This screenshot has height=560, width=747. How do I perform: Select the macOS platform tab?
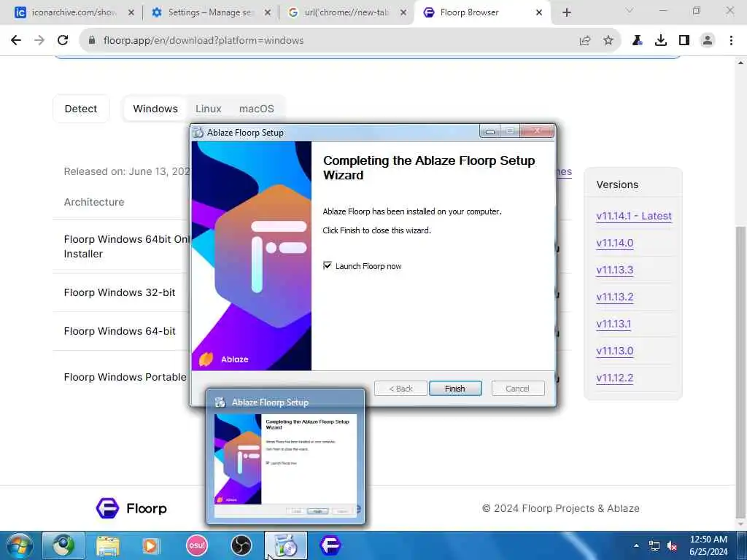(x=256, y=109)
